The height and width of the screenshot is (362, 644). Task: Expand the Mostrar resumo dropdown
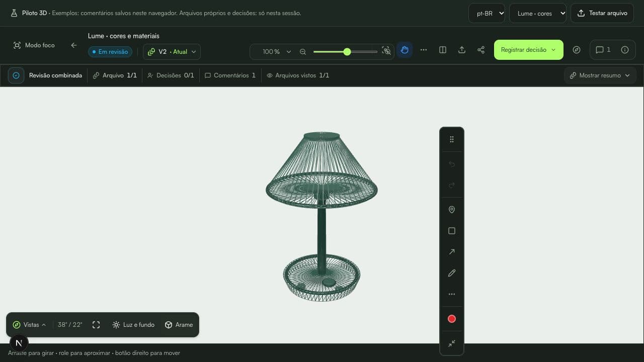(600, 75)
